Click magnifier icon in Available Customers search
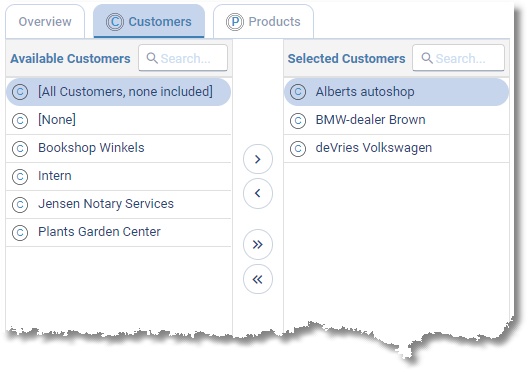The width and height of the screenshot is (528, 373). [x=152, y=58]
